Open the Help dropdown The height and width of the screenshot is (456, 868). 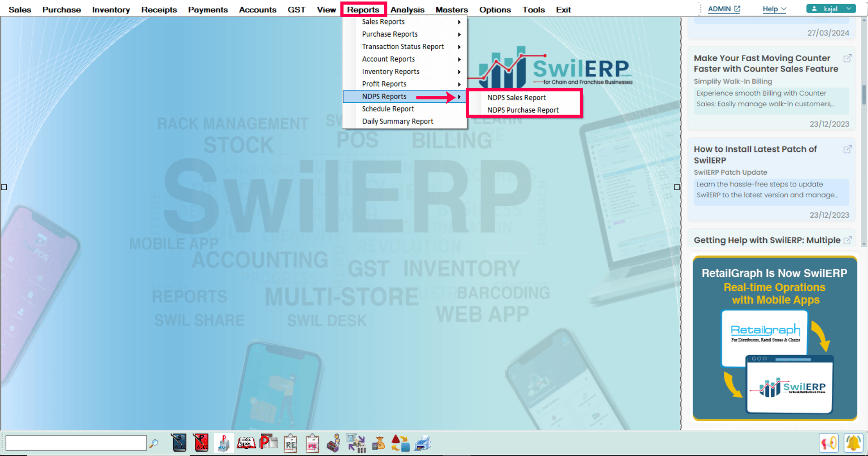coord(774,9)
